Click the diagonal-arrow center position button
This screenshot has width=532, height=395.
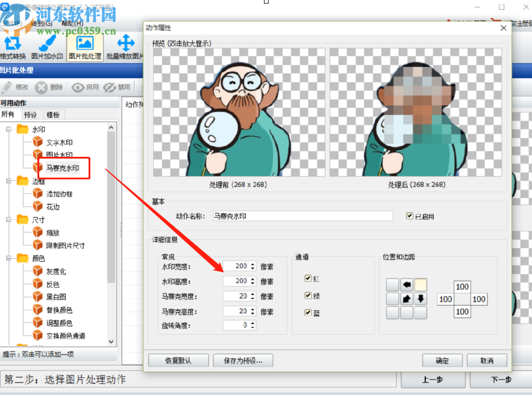[407, 299]
